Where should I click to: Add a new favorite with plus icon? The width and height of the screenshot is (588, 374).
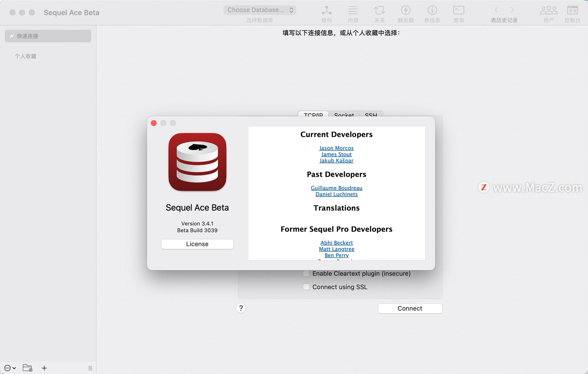[44, 368]
